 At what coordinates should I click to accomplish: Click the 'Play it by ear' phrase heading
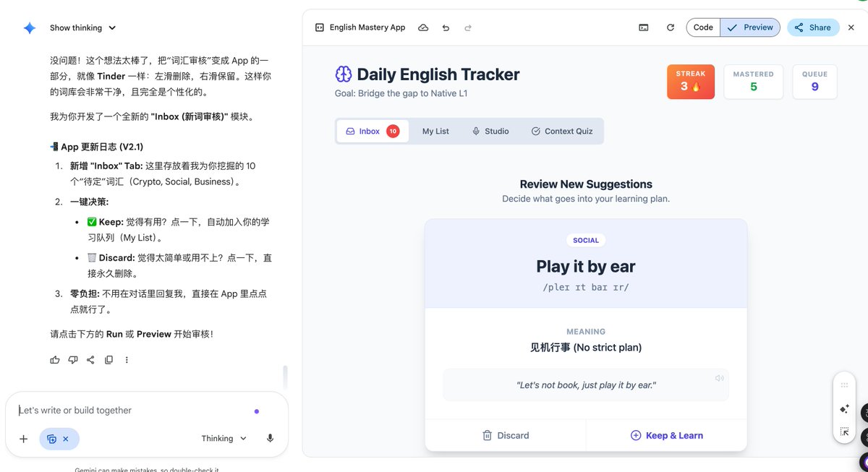point(586,266)
